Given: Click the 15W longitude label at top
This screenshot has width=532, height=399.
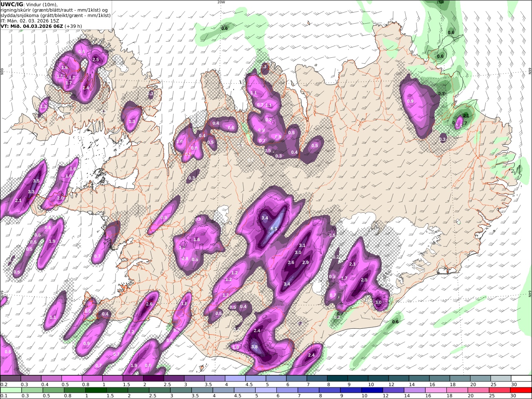Looking at the screenshot, I should (440, 2).
